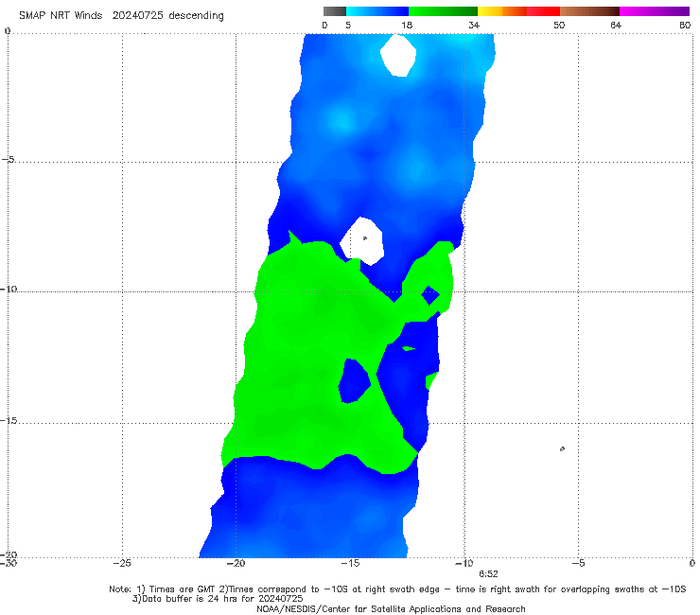Click the "-15" latitude label on the left axis

(9, 421)
